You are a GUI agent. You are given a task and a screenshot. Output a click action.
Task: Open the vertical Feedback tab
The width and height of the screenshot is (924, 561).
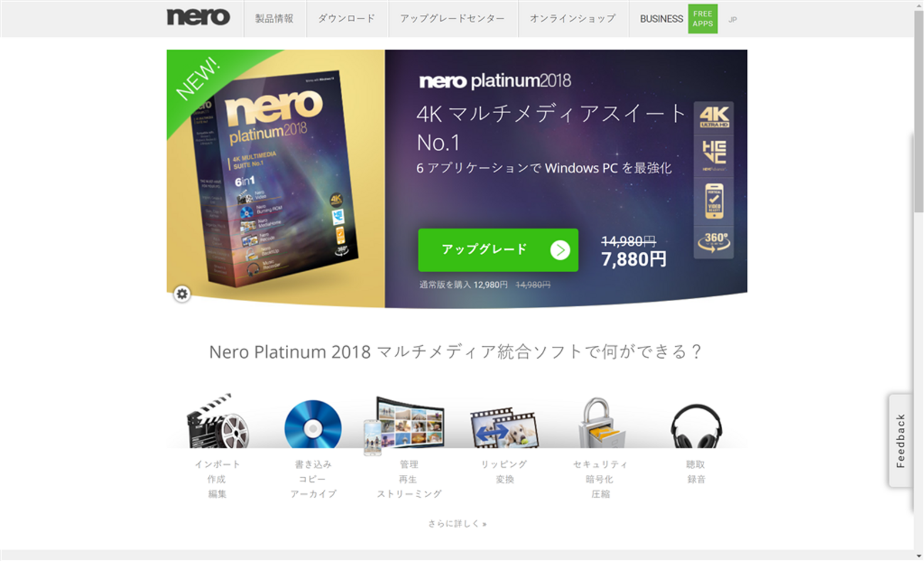click(901, 441)
